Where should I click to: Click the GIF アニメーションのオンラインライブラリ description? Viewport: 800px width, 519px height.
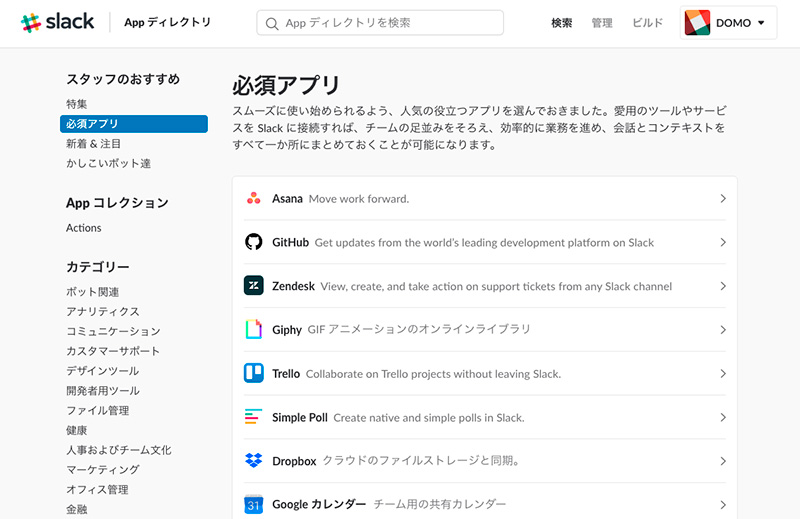click(419, 330)
